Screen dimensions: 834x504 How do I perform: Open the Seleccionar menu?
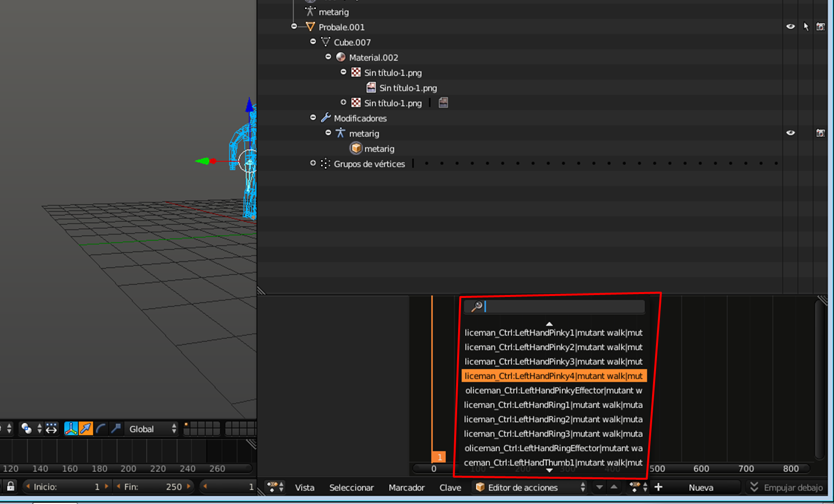pyautogui.click(x=352, y=487)
